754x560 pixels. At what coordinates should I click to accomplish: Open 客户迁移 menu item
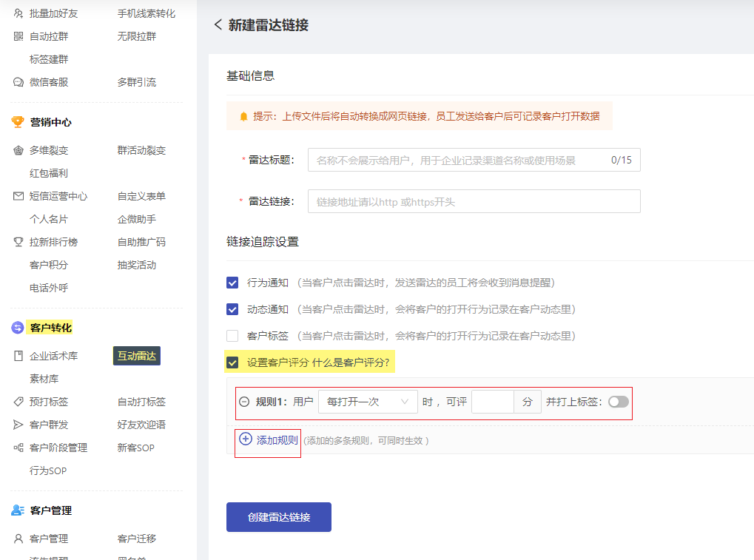pyautogui.click(x=137, y=539)
